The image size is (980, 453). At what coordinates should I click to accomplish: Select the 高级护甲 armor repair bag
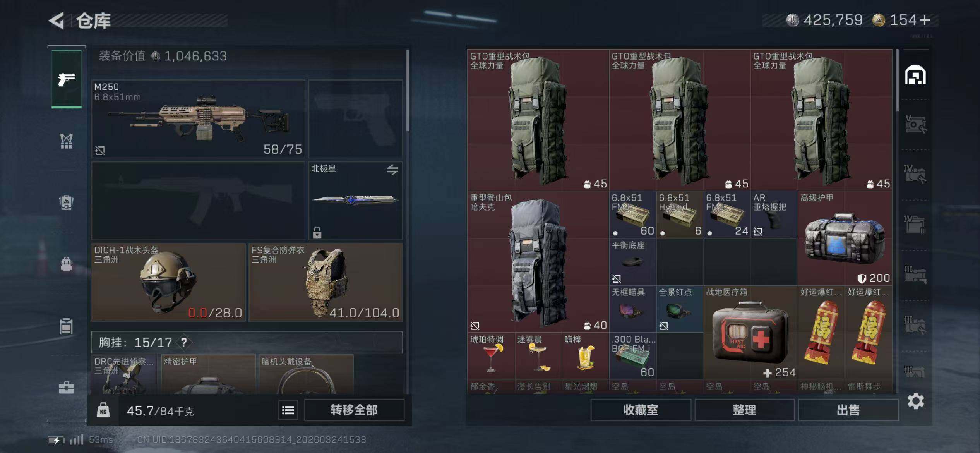coord(845,238)
